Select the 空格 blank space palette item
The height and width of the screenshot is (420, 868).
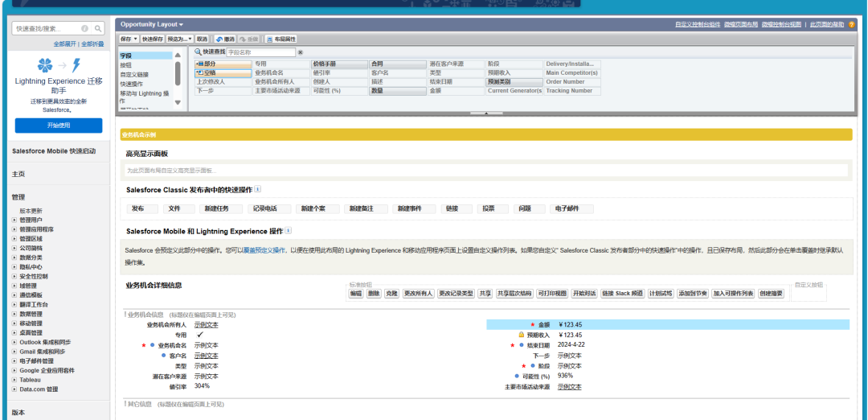[x=223, y=73]
